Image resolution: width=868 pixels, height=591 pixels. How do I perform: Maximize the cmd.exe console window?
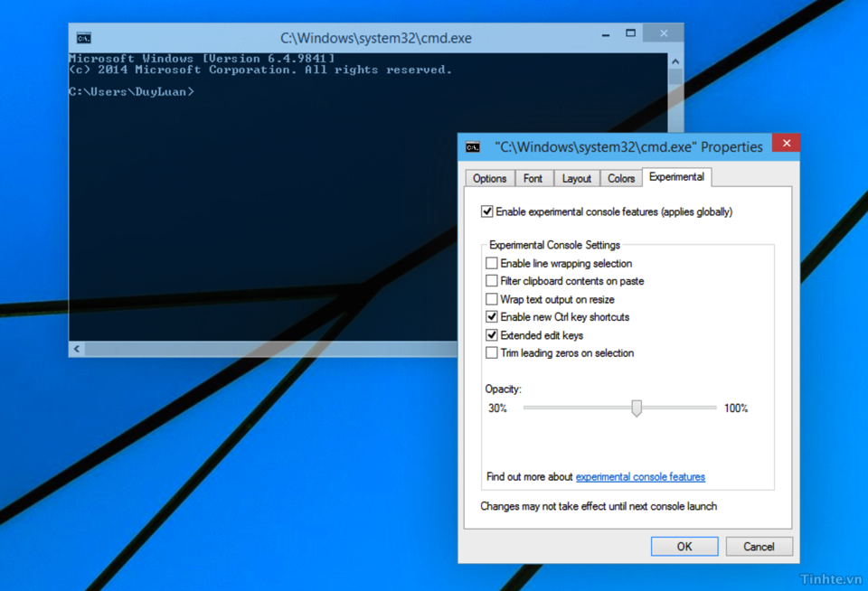tap(630, 33)
